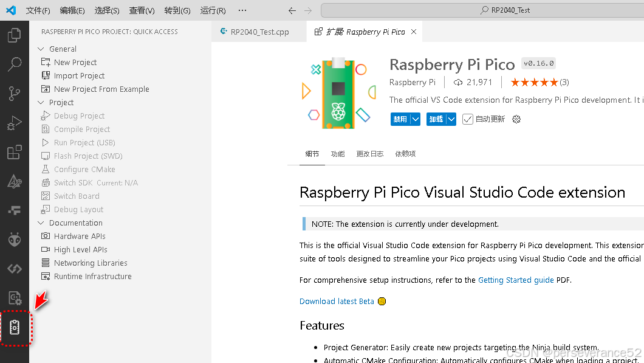Open the Download latest Beta link
This screenshot has height=363, width=644.
tap(337, 302)
